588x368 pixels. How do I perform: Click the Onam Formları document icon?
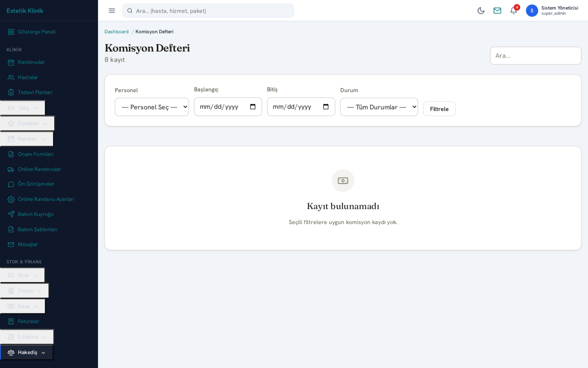coord(11,154)
